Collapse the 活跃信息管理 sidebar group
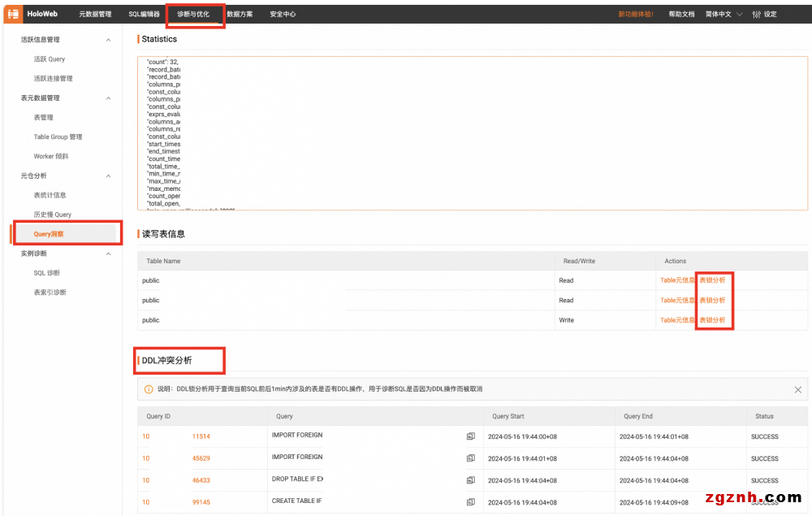 click(109, 40)
